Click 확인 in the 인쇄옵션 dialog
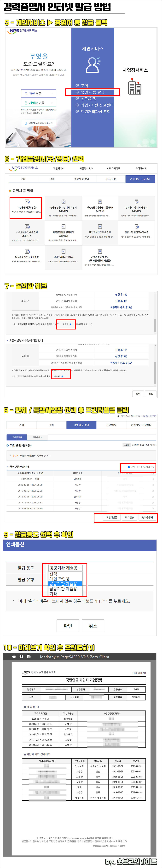The height and width of the screenshot is (868, 162). (x=68, y=626)
